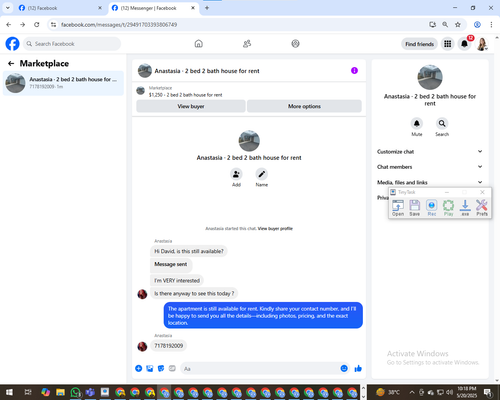Select the (12) Messenger | Facebook tab
Image resolution: width=500 pixels, height=400 pixels.
[153, 8]
